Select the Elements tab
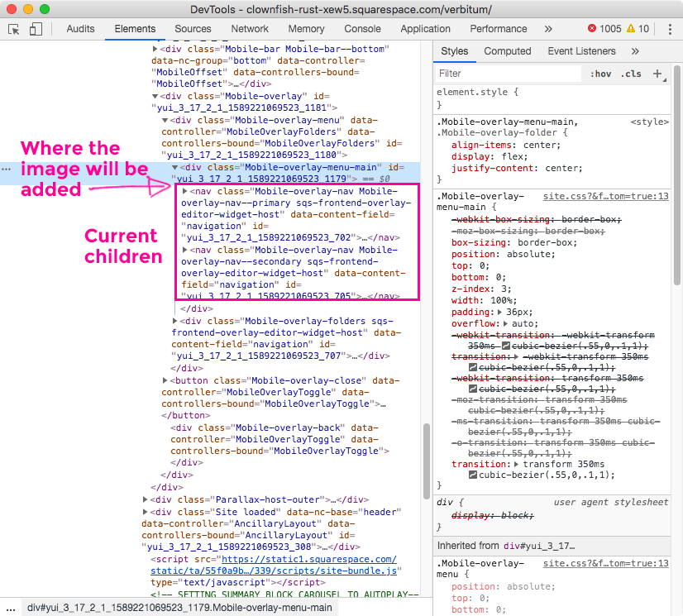Viewport: 683px width, 616px height. [x=135, y=29]
